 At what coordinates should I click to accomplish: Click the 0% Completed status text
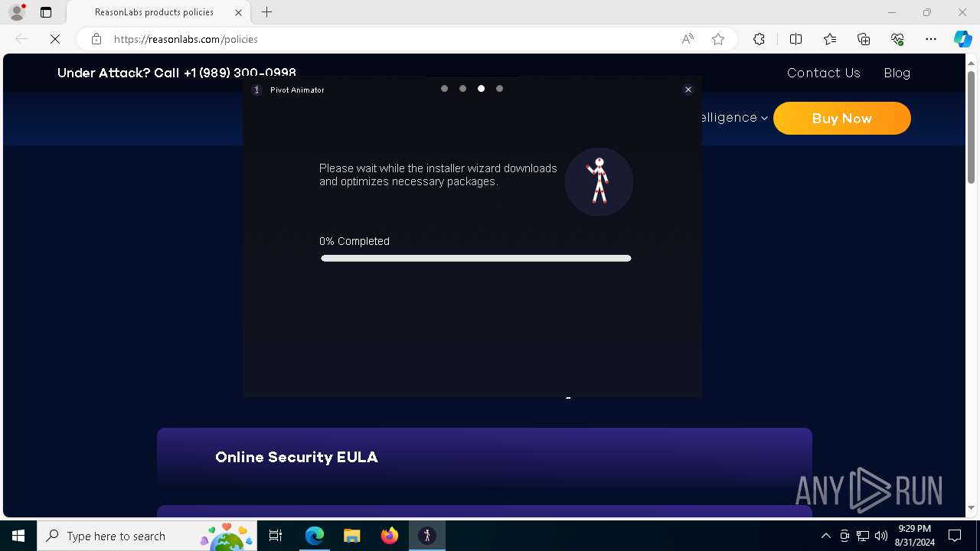(x=354, y=241)
